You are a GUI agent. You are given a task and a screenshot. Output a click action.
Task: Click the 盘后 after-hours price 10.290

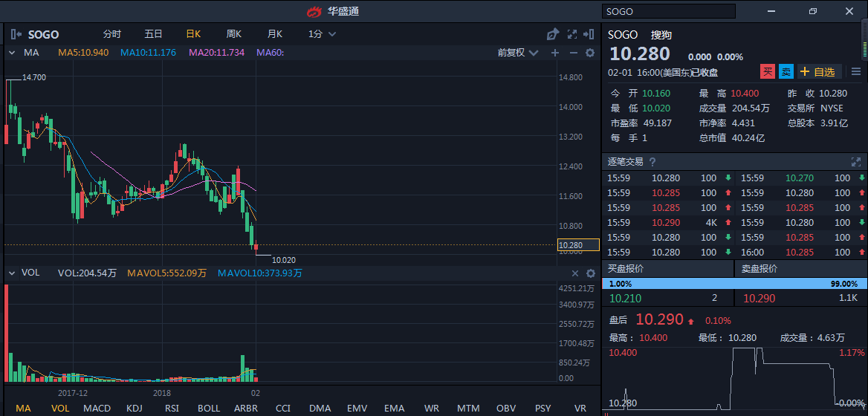pos(659,319)
